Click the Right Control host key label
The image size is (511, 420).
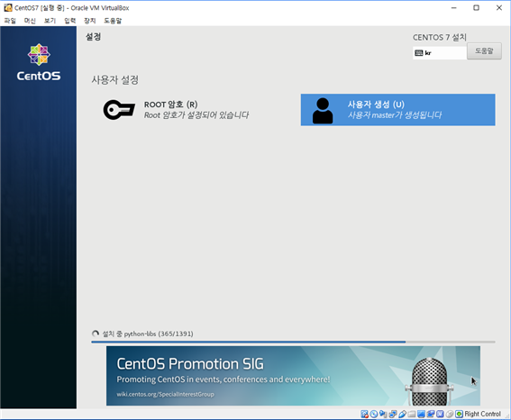pos(483,414)
